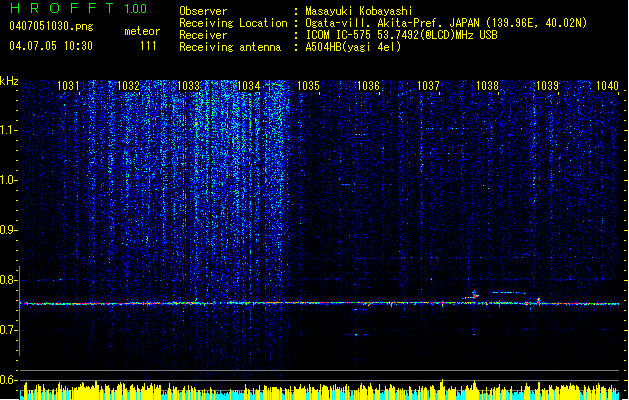Click the small echo near 1039 on carrier line
629x400 pixels.
pyautogui.click(x=539, y=300)
